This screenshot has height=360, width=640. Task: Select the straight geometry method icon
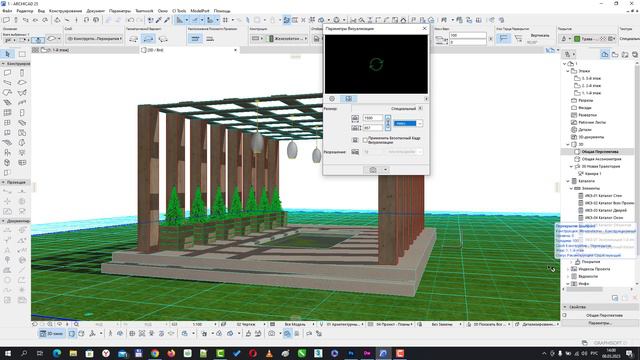133,39
